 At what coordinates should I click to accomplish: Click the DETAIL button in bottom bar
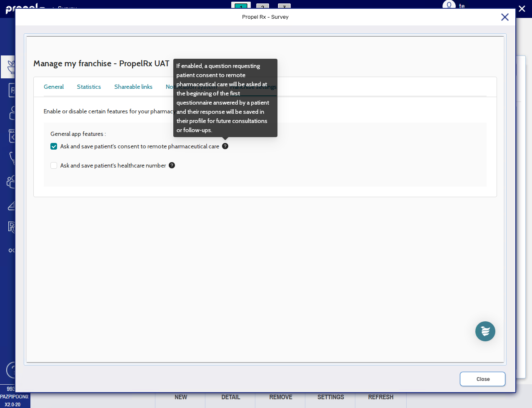click(x=231, y=397)
